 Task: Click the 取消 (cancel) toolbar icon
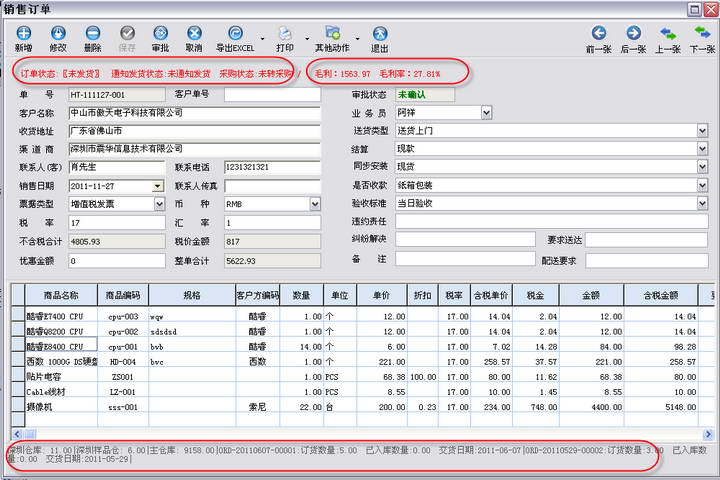[194, 33]
